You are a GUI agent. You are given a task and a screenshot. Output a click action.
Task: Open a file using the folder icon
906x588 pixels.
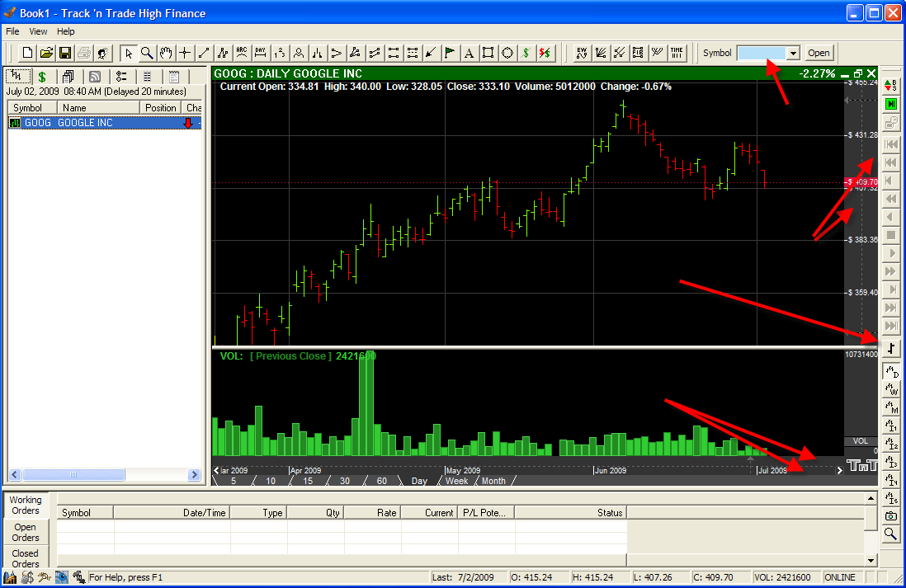pos(46,53)
